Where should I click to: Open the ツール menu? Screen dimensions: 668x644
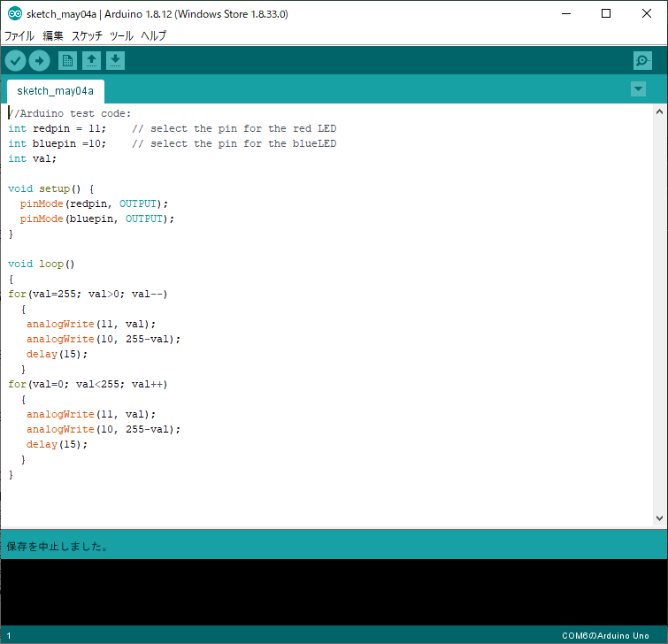tap(121, 36)
